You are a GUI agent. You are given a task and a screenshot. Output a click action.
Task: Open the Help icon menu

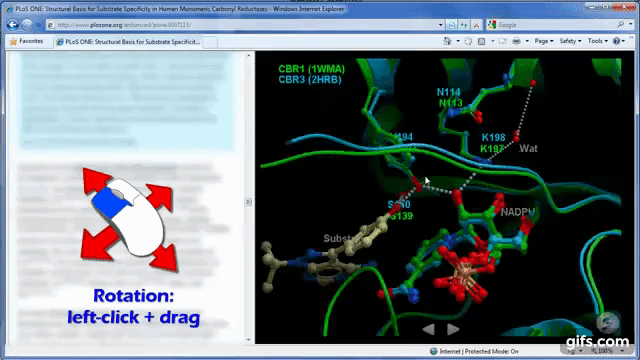(x=616, y=41)
